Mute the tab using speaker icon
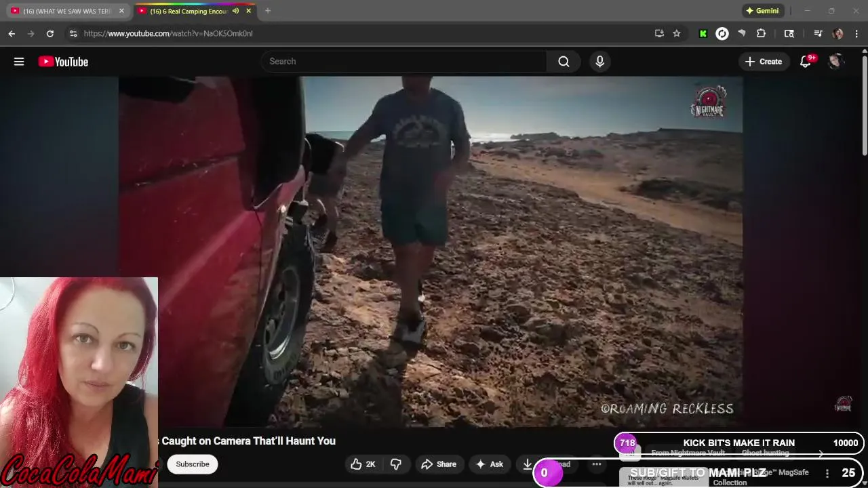The width and height of the screenshot is (868, 488). point(235,11)
